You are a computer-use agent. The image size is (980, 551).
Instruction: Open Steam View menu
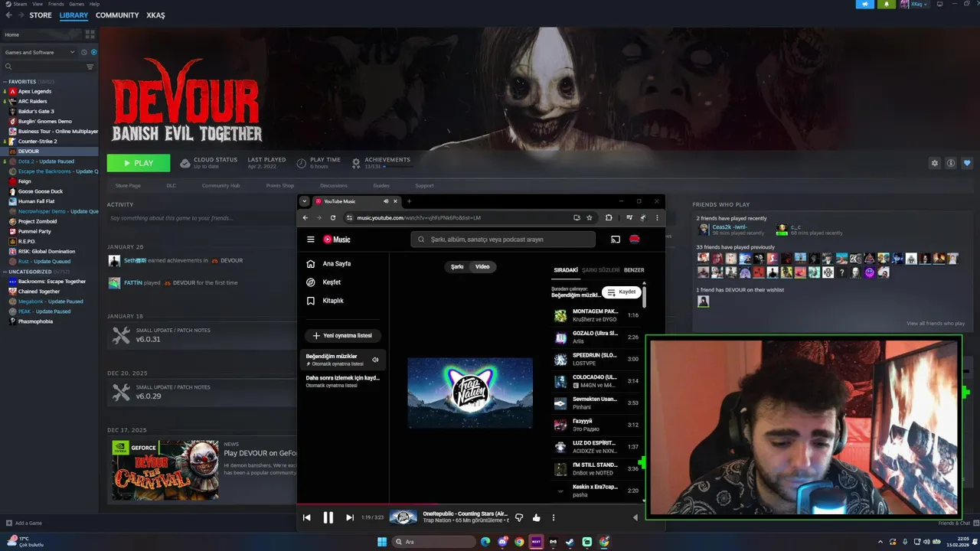pyautogui.click(x=36, y=4)
